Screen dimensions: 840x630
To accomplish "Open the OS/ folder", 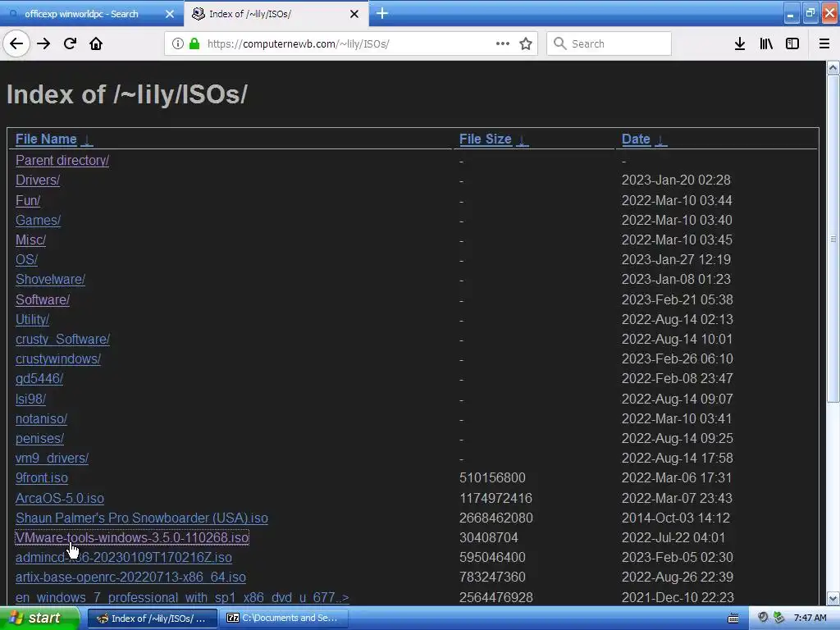I will 27,260.
